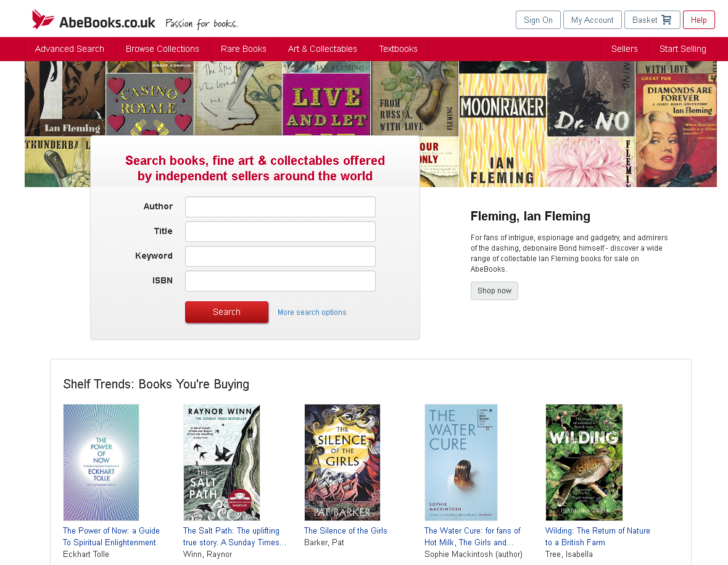The height and width of the screenshot is (565, 728).
Task: Open the Wilding book cover
Action: (584, 462)
